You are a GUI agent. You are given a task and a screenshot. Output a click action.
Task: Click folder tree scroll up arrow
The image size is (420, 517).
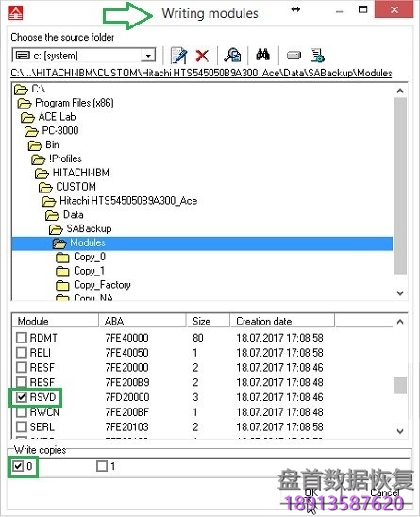coord(400,91)
